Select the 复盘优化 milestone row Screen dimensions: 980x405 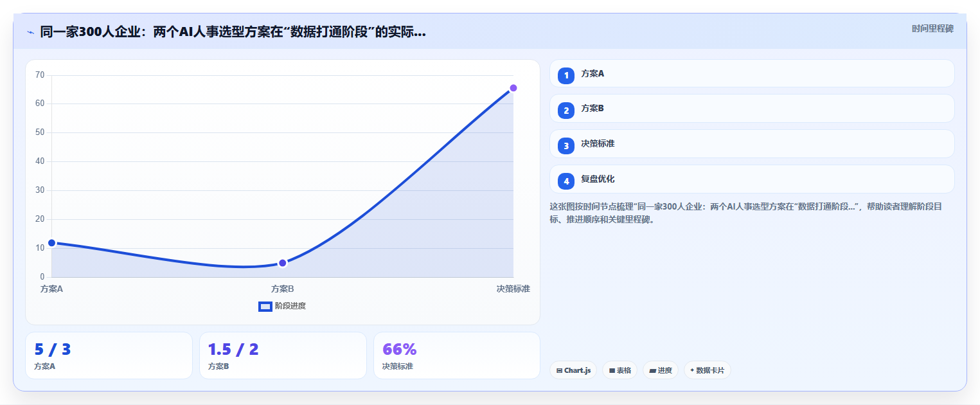click(752, 179)
